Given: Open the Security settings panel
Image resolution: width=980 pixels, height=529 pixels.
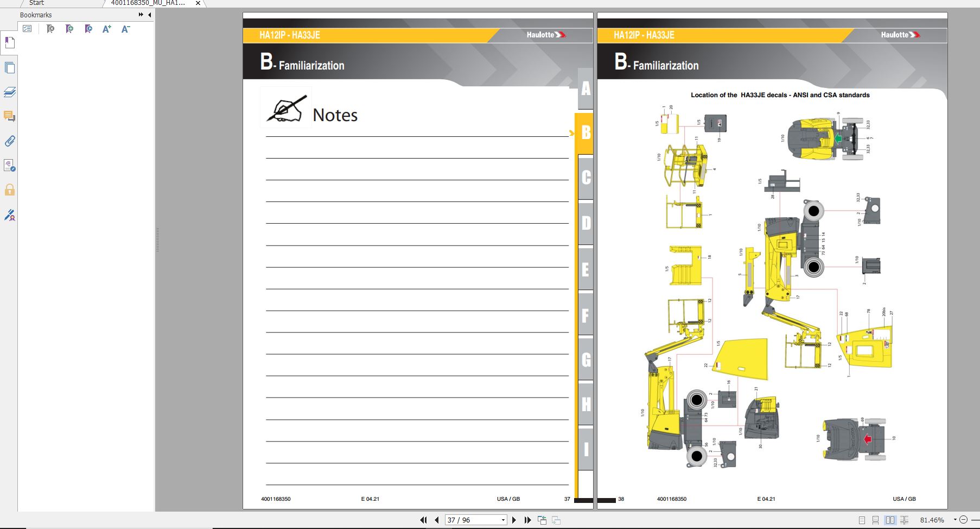Looking at the screenshot, I should click(x=10, y=190).
